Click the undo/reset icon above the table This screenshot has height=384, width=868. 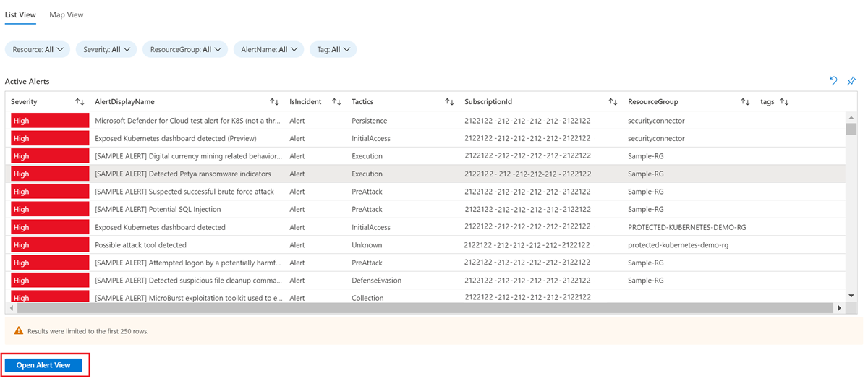(834, 81)
